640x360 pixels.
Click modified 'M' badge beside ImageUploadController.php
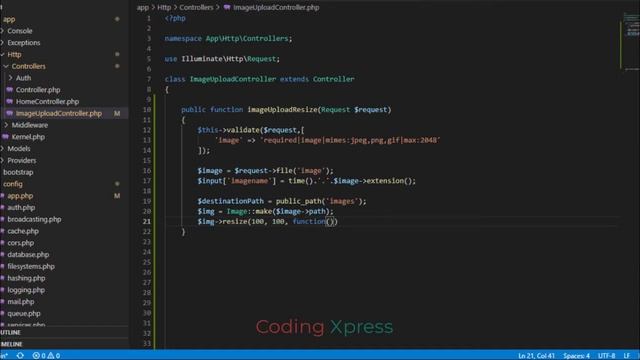(117, 113)
